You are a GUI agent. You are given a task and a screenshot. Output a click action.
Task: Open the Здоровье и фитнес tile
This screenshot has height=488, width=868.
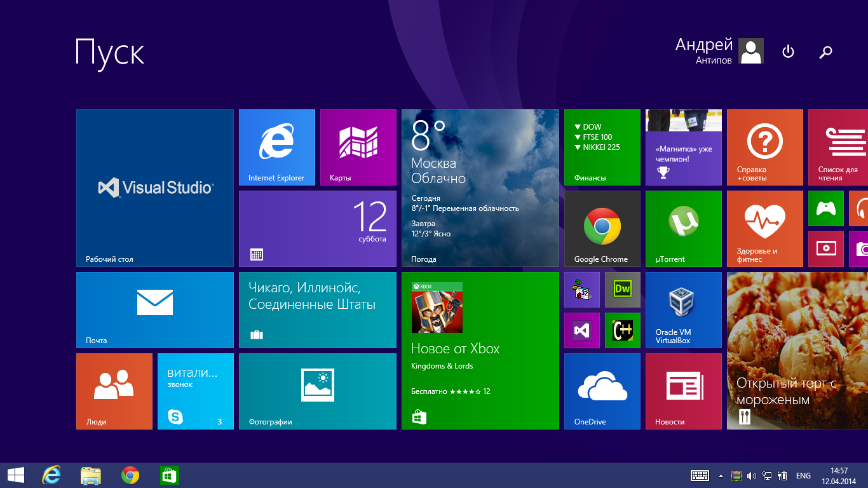(x=765, y=229)
